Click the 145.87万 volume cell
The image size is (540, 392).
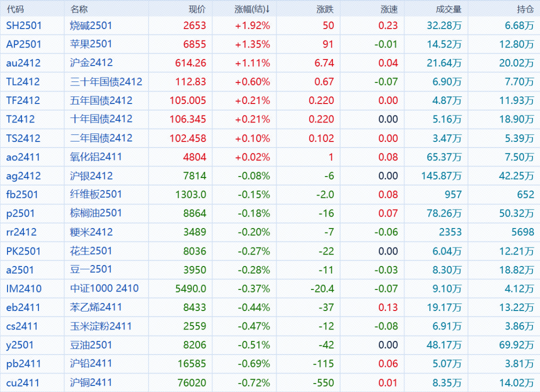pos(440,176)
